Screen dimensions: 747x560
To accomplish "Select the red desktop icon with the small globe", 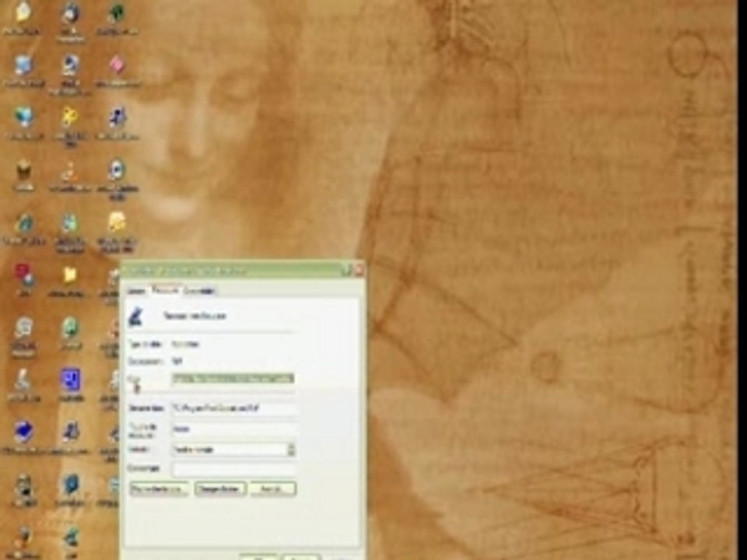I will click(23, 275).
